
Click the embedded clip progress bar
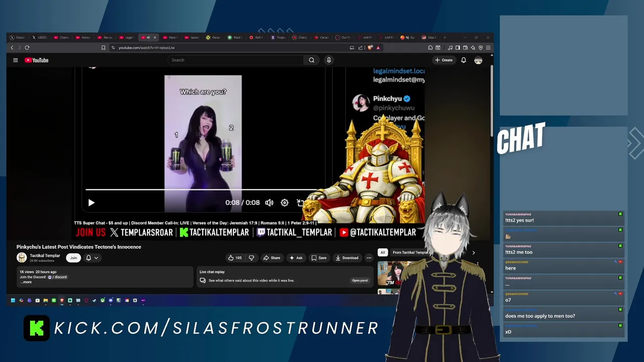(x=201, y=190)
